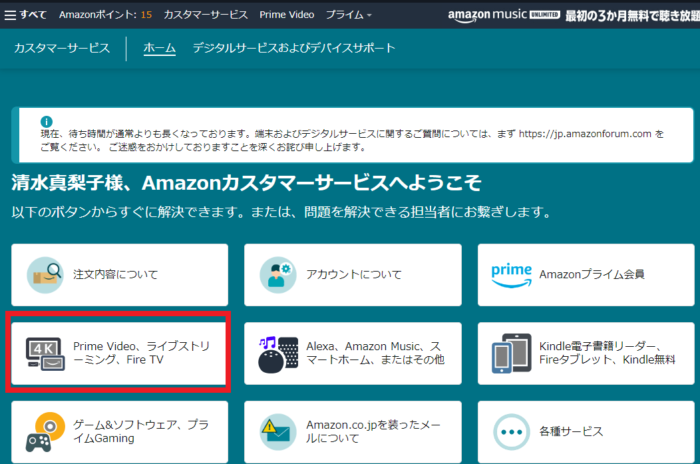The width and height of the screenshot is (700, 464).
Task: Click カスタマーサービス heading in teal bar
Action: click(62, 48)
